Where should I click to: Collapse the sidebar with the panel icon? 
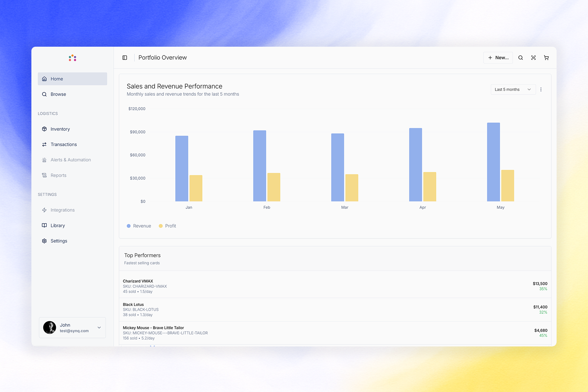tap(124, 57)
